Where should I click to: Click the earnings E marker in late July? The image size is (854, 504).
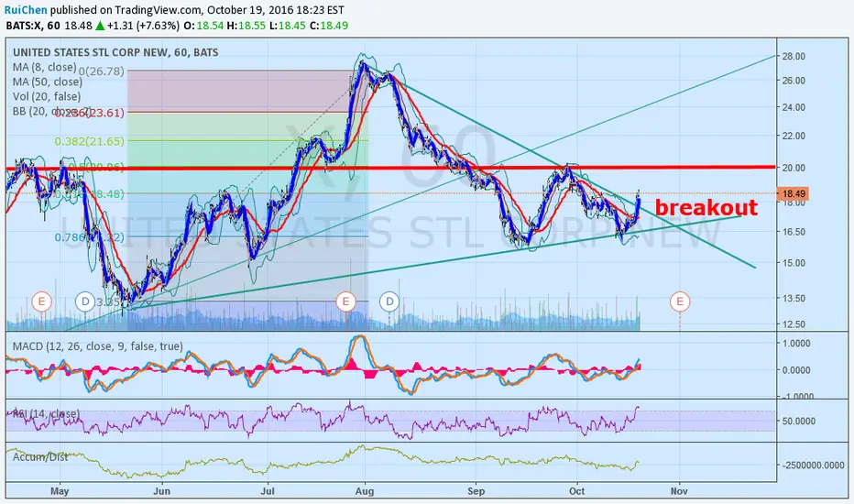click(x=345, y=301)
